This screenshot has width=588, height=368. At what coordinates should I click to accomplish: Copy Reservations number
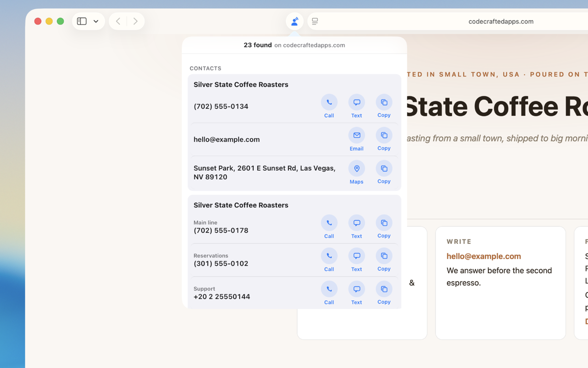[x=384, y=260]
